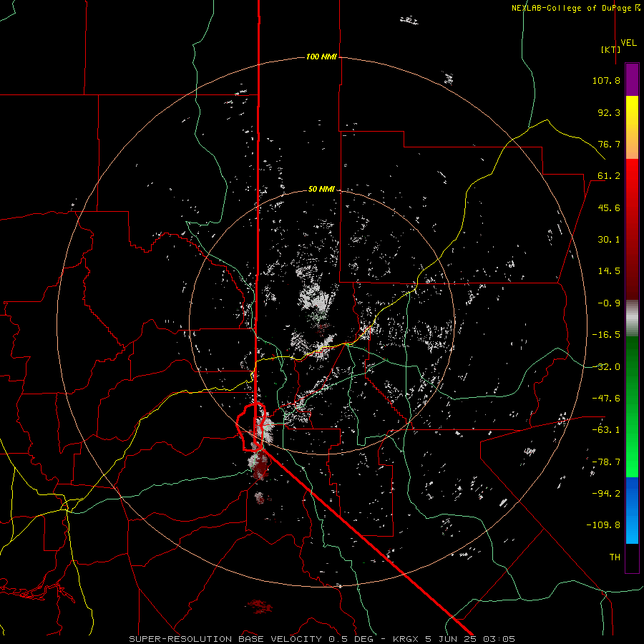
Task: Click the -32.0 velocity scale value
Action: 606,367
